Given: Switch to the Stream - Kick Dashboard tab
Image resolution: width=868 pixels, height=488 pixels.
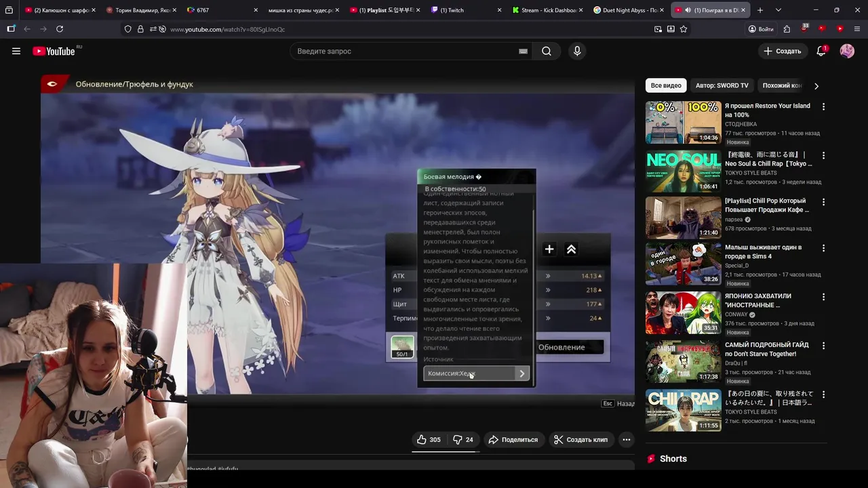Looking at the screenshot, I should [548, 10].
